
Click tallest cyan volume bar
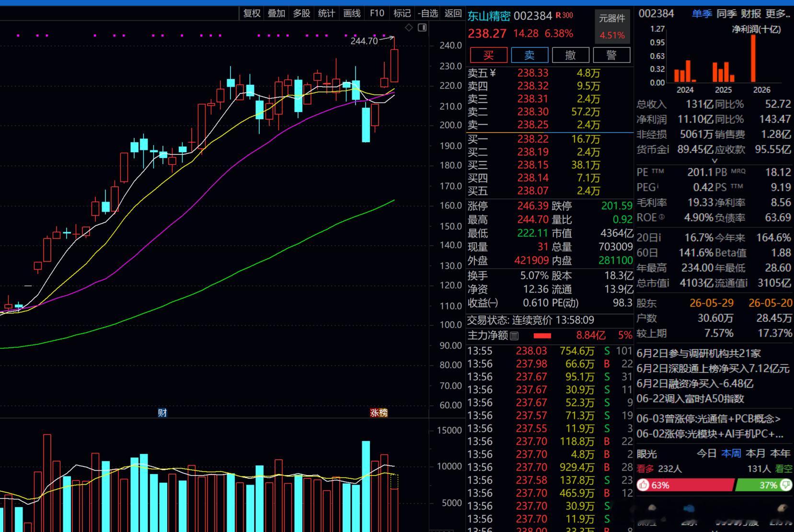366,486
